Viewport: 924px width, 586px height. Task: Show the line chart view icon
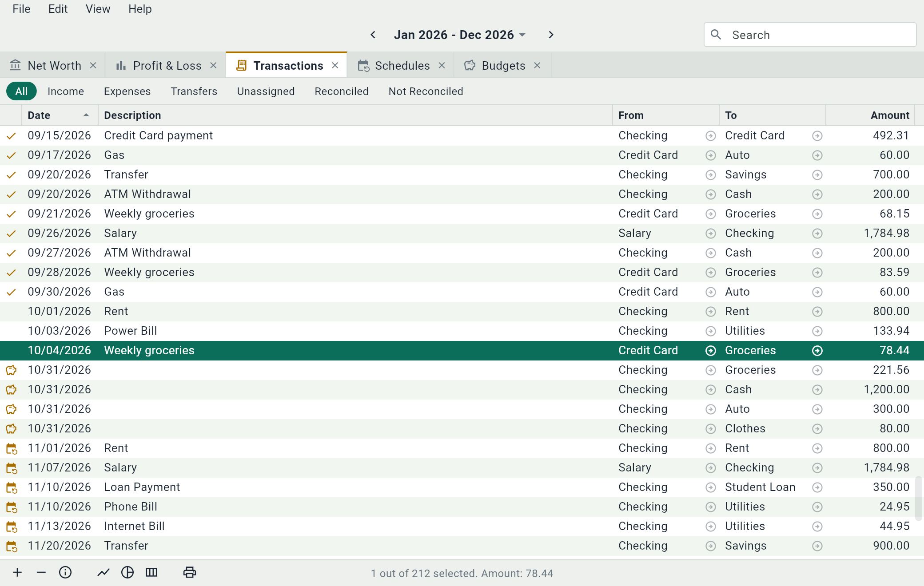[x=104, y=573]
